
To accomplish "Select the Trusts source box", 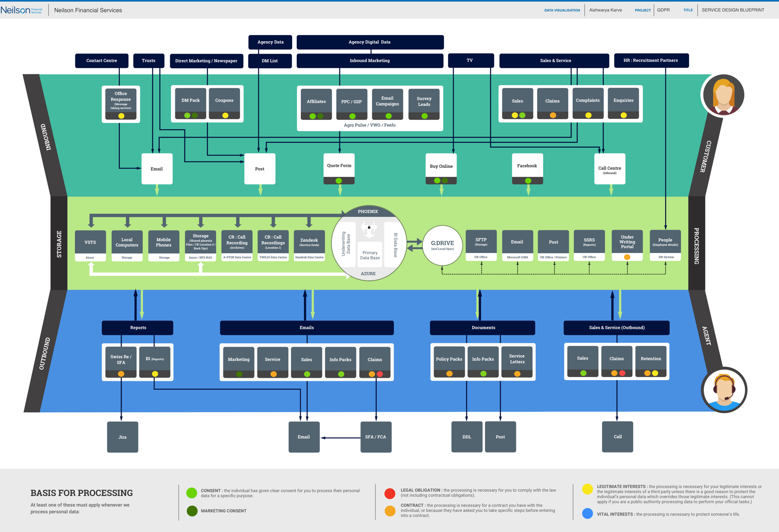I will pos(148,61).
